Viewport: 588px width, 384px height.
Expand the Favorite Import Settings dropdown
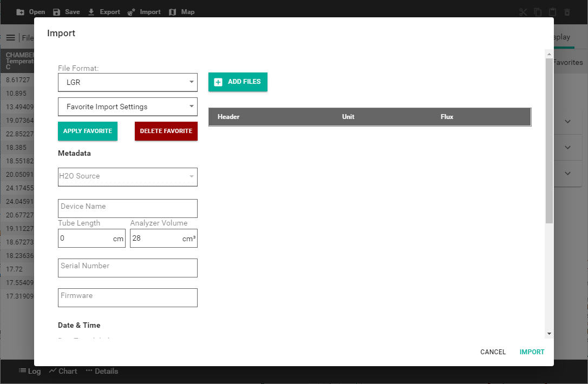point(127,107)
